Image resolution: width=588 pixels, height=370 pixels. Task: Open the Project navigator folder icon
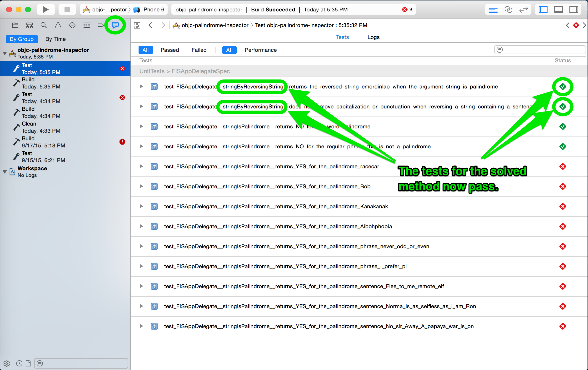click(x=15, y=25)
